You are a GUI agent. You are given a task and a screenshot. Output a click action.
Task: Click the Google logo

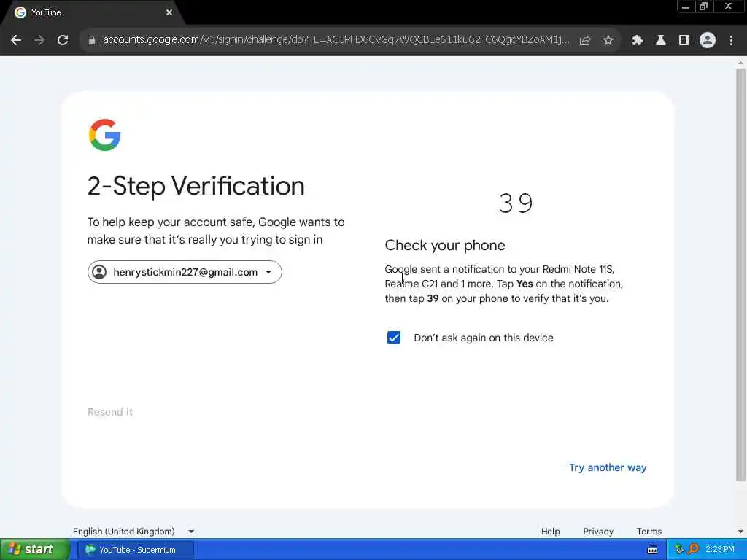pos(105,135)
